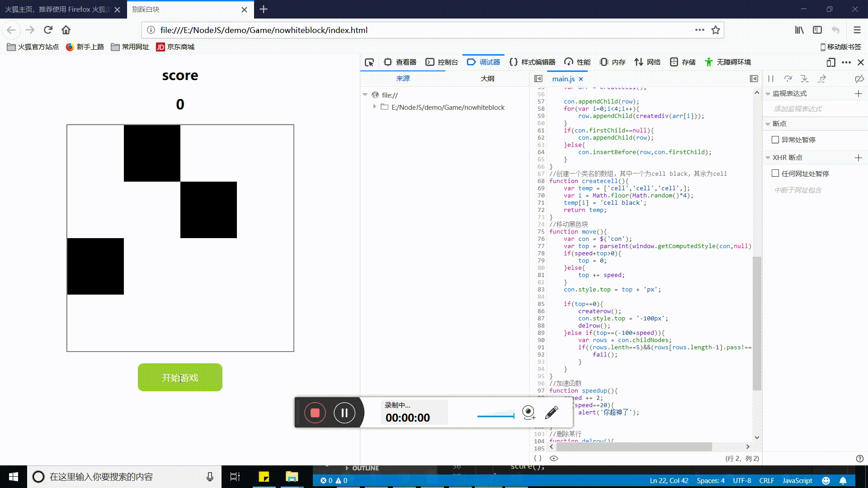Image resolution: width=868 pixels, height=488 pixels.
Task: Check the 任何网址处暂停 checkbox
Action: [775, 174]
